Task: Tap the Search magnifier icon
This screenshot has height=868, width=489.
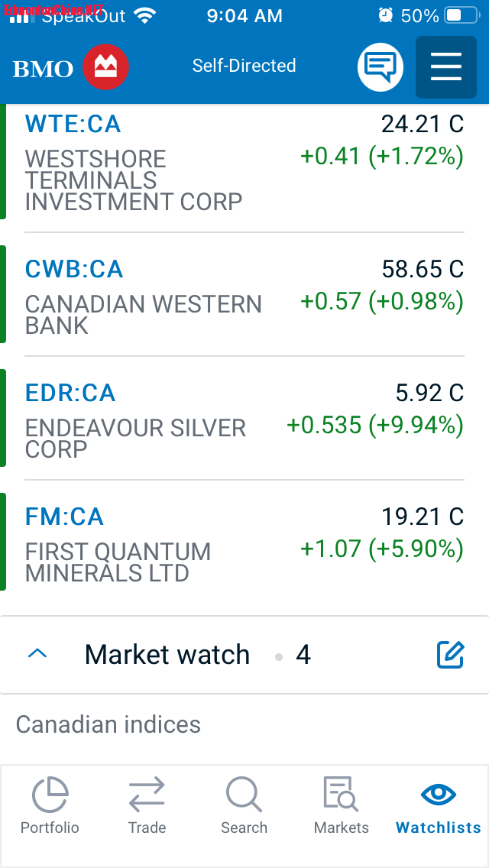Action: 244,796
